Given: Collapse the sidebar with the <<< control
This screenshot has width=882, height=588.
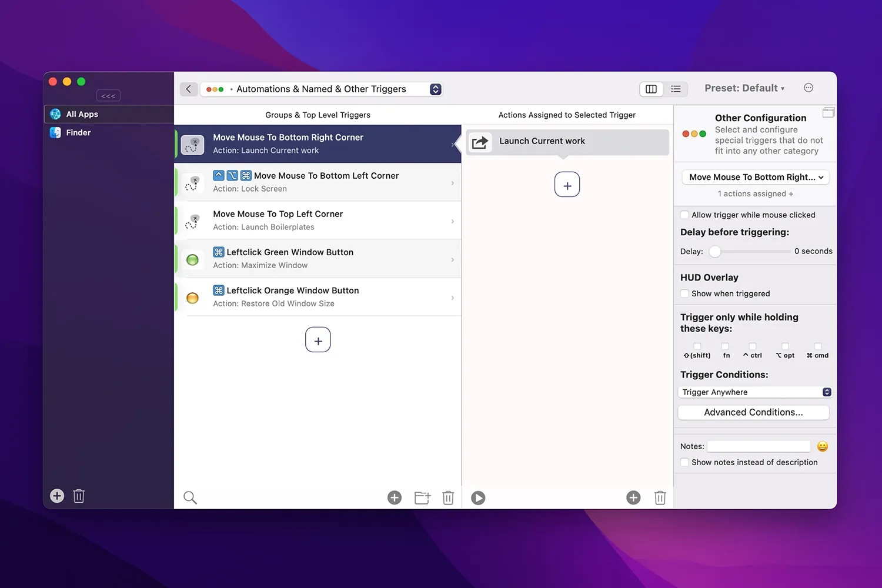Looking at the screenshot, I should 108,95.
